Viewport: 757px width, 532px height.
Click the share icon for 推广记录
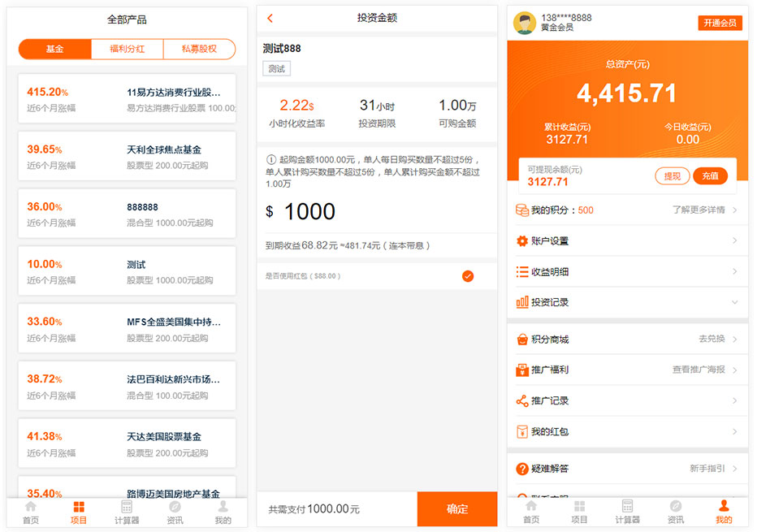point(522,400)
